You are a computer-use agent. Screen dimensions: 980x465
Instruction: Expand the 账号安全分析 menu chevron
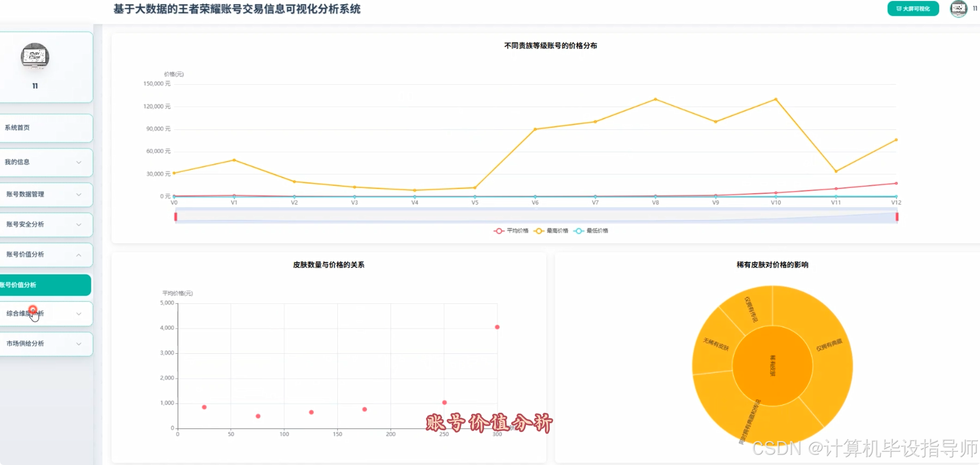79,225
